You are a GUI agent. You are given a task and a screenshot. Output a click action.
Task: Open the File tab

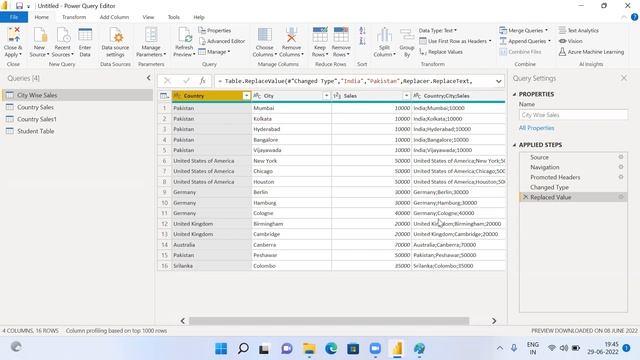[14, 17]
